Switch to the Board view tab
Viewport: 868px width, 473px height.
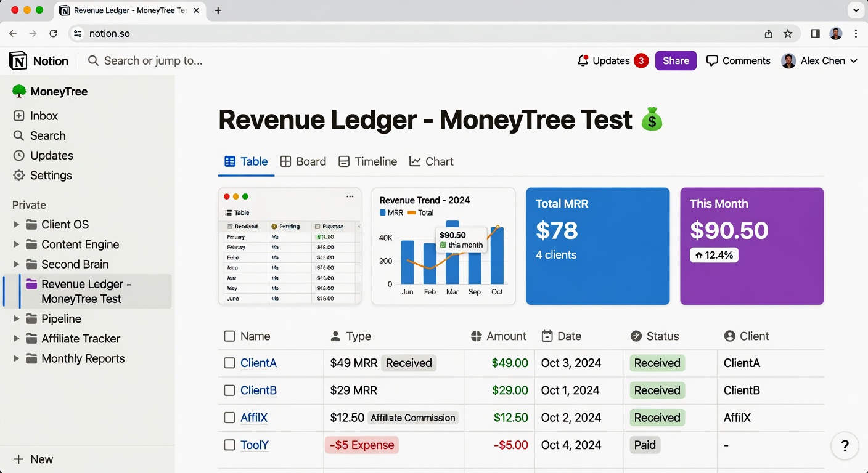pyautogui.click(x=303, y=161)
